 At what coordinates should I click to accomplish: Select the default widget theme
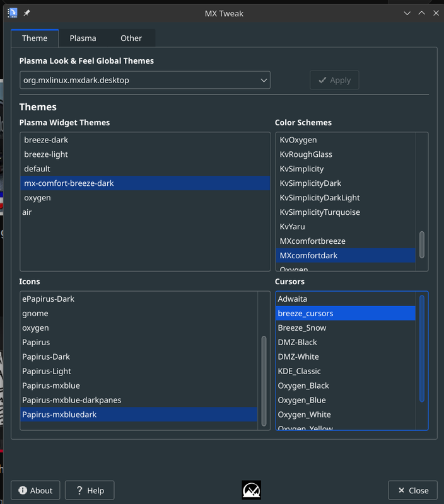[145, 169]
